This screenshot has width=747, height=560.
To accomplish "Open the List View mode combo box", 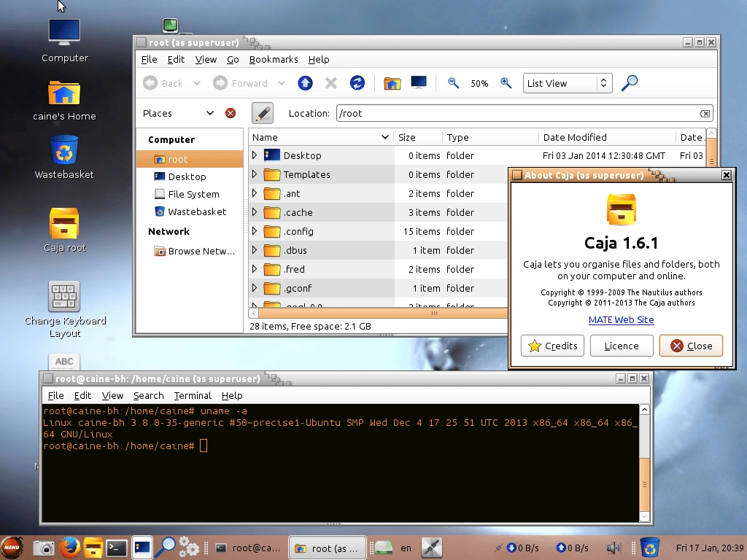I will point(568,83).
